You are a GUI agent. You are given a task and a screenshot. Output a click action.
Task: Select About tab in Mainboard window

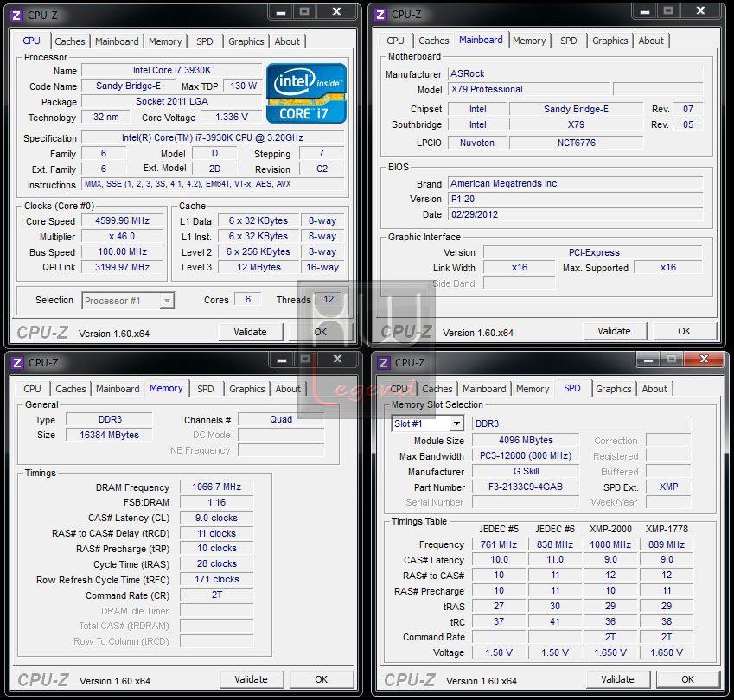651,41
